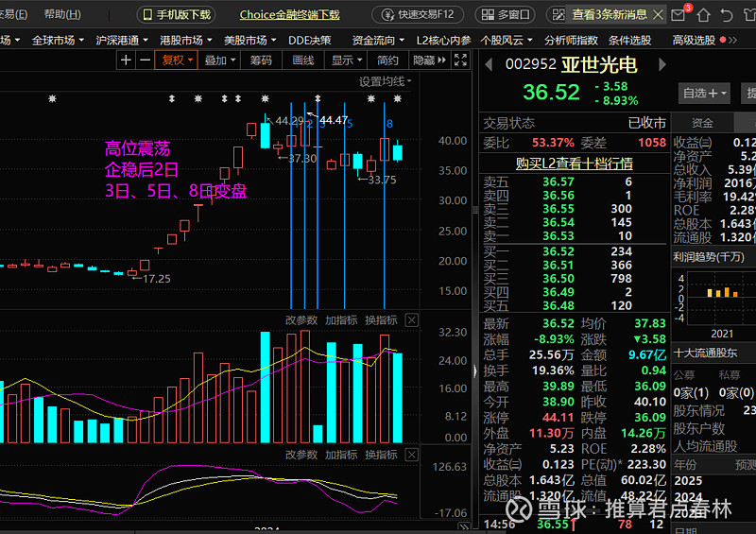Toggle the 画线 drawing tool mode
This screenshot has width=756, height=534.
(302, 60)
